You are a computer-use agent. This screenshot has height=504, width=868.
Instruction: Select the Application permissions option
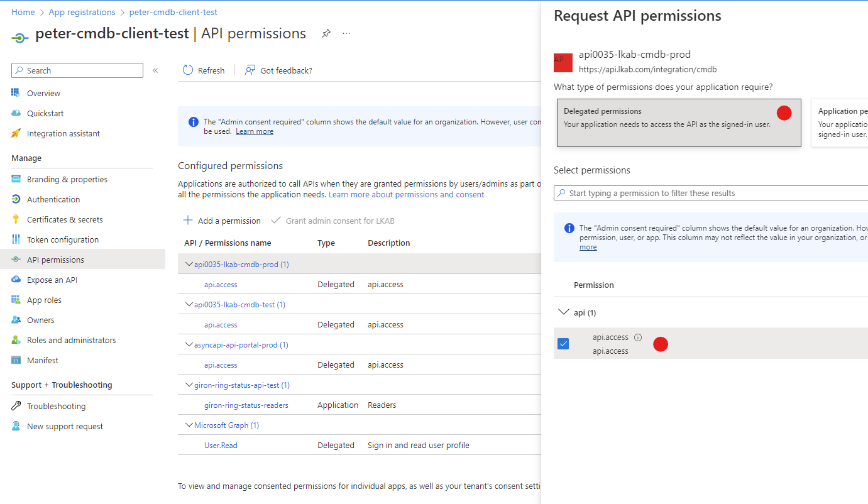[842, 123]
